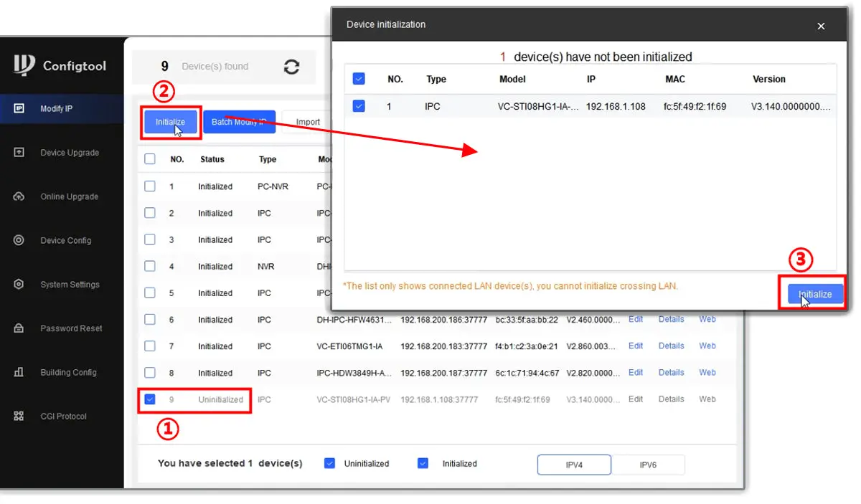
Task: Check the box for device row 5
Action: [x=150, y=293]
